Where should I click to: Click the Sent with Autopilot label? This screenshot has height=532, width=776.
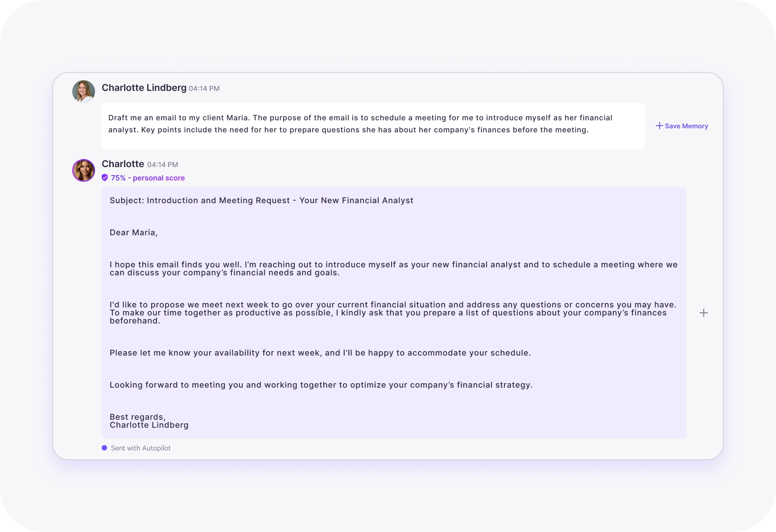(140, 448)
